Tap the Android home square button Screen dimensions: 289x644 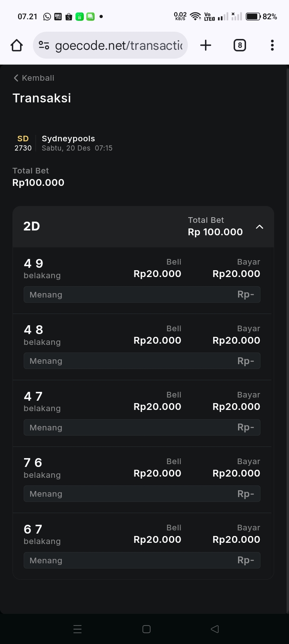147,629
